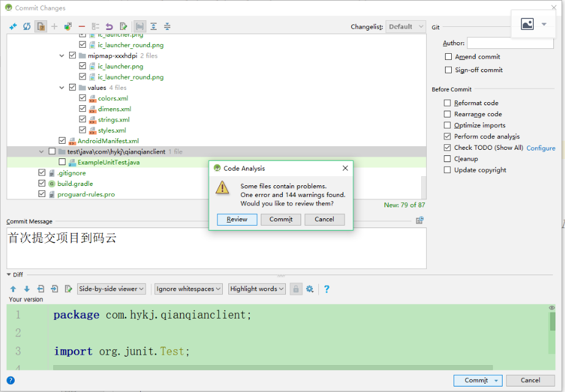Open the Configure TODO link
This screenshot has width=565, height=392.
point(541,148)
